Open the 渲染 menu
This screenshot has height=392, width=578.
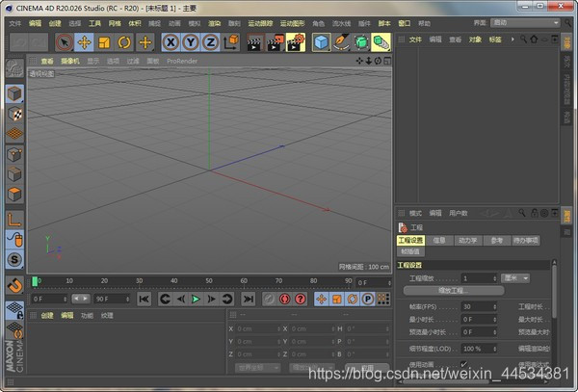coord(214,23)
